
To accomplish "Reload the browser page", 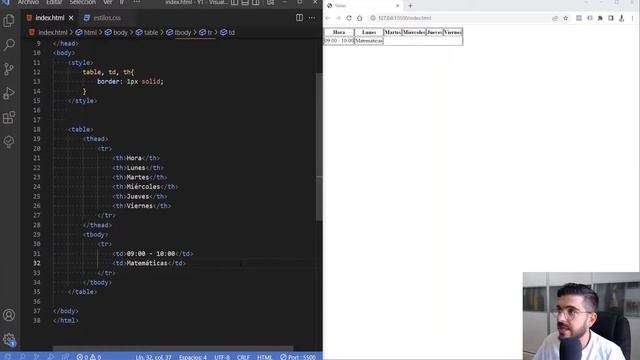I will (x=349, y=18).
